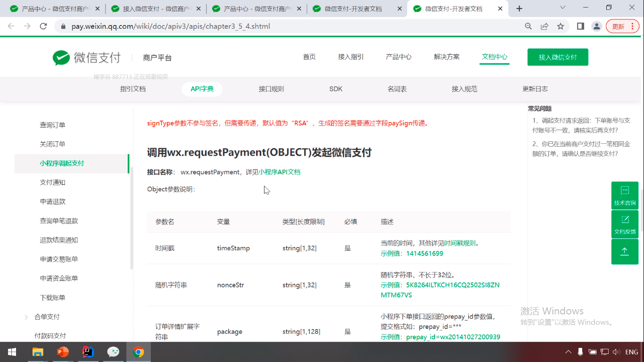644x362 pixels.
Task: Open 接入指引 in the top navigation
Action: click(x=351, y=57)
